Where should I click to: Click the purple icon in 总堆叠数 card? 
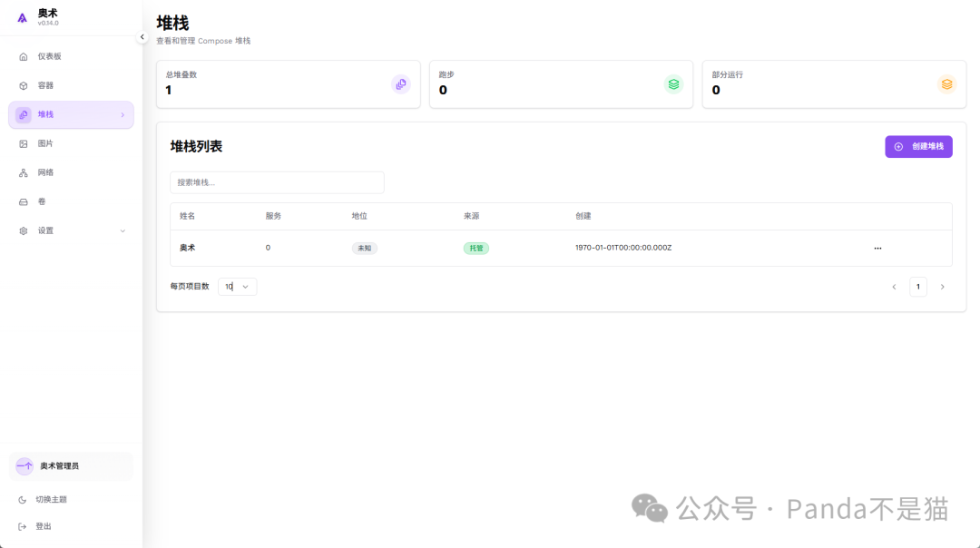(x=401, y=84)
